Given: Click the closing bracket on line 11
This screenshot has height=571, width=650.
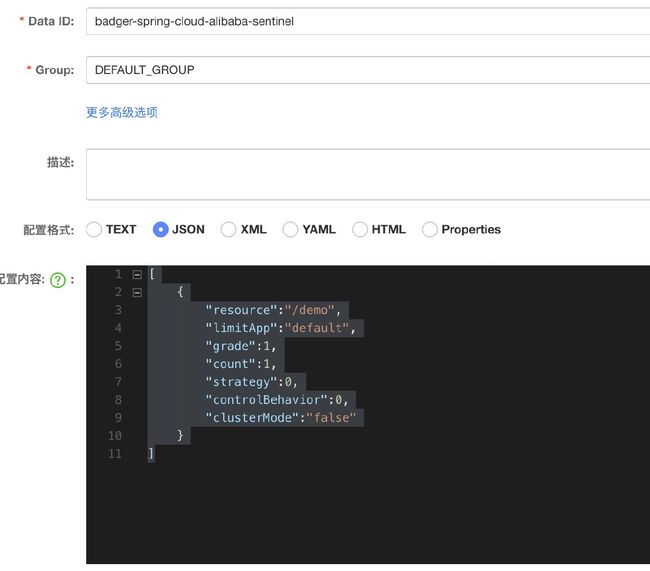Looking at the screenshot, I should pos(151,454).
